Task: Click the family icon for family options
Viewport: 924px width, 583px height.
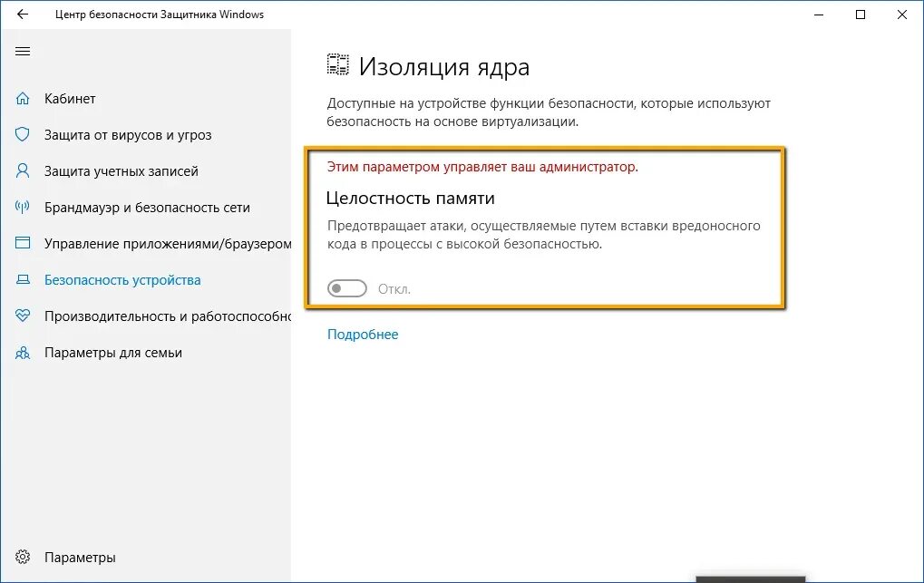Action: point(23,353)
